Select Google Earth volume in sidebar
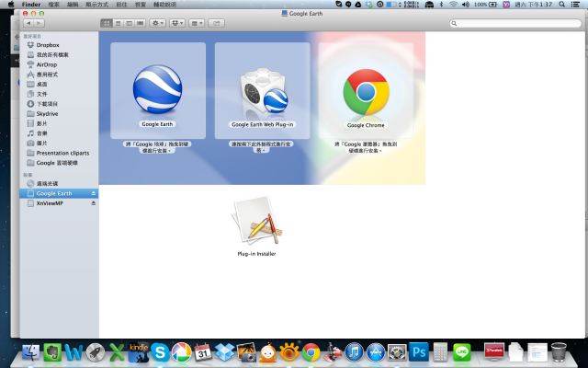The height and width of the screenshot is (368, 588). click(x=59, y=193)
